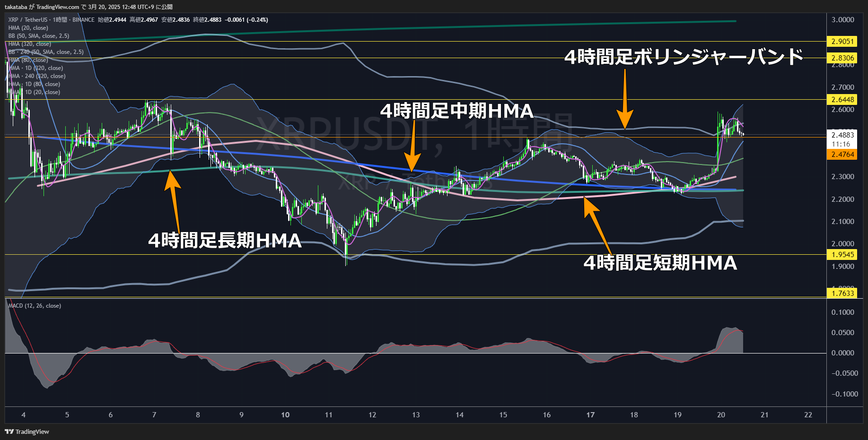The image size is (868, 440).
Task: Click date label 13 on time axis
Action: point(416,415)
